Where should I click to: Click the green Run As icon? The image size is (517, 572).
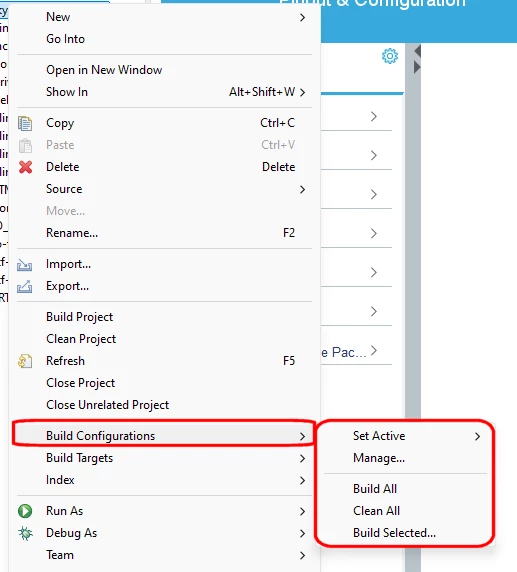pos(25,511)
